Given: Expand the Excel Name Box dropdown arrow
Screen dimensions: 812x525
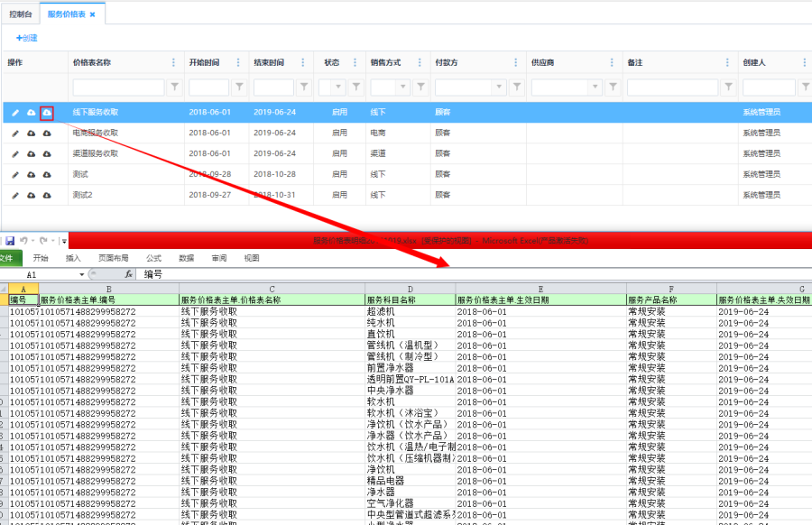Looking at the screenshot, I should 81,274.
